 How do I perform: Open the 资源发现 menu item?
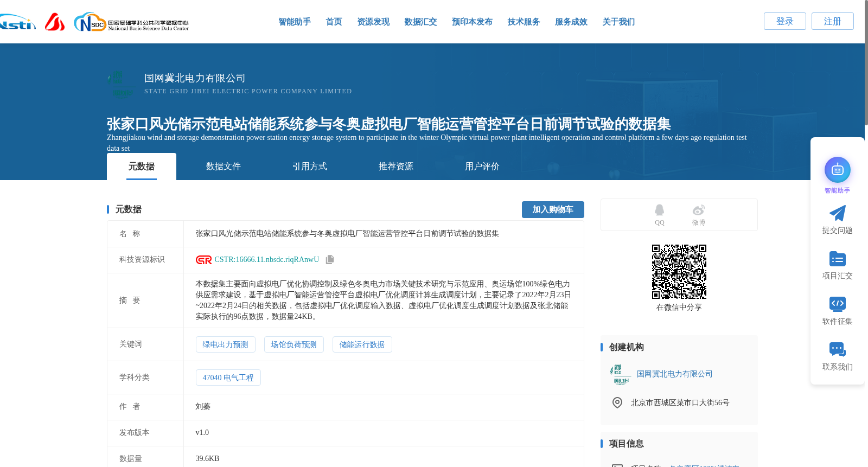[x=373, y=22]
